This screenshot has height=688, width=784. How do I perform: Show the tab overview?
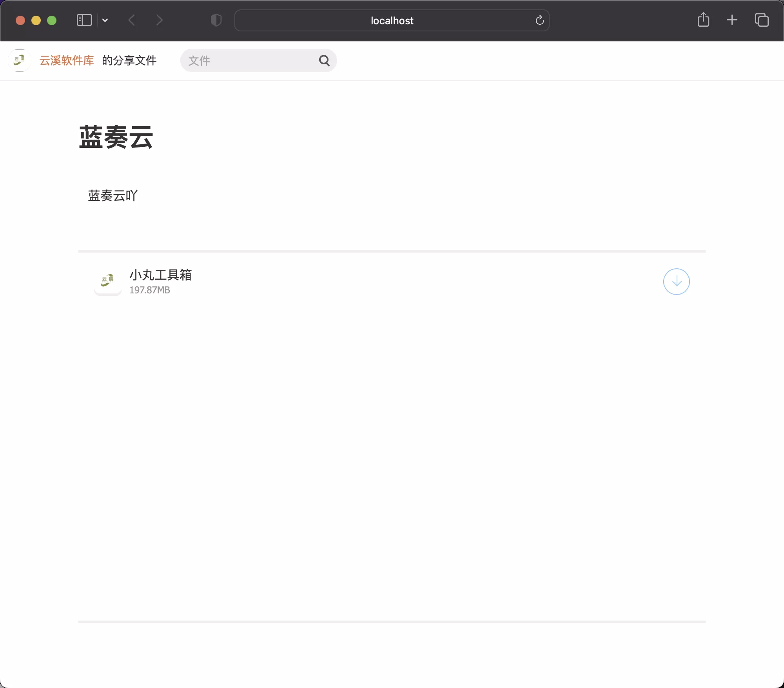click(762, 20)
